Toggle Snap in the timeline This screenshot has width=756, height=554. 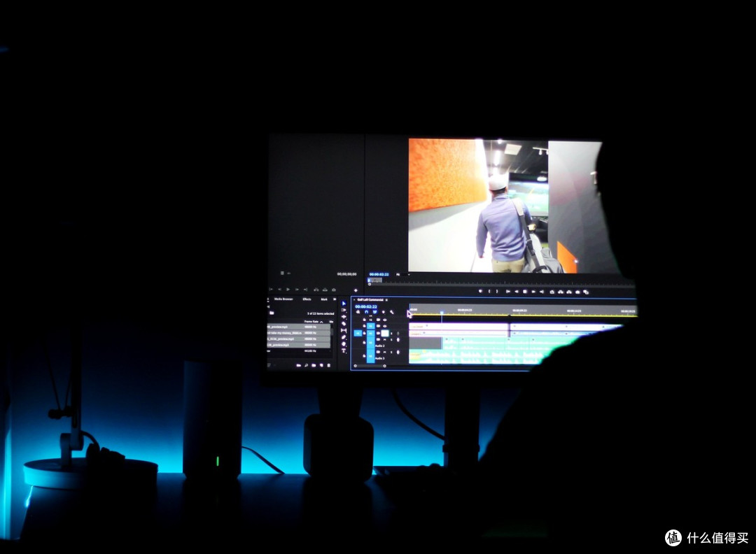[366, 312]
